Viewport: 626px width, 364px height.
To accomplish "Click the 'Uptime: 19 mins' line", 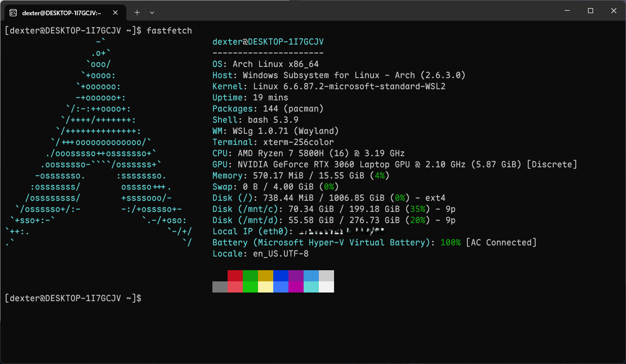I will click(x=250, y=98).
